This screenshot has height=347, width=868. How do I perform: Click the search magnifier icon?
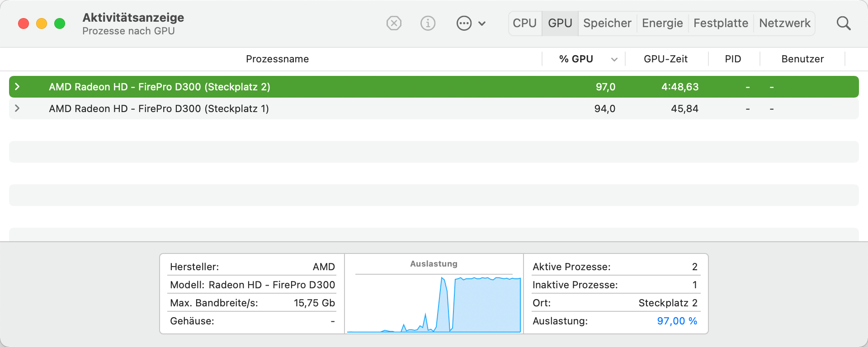coord(843,23)
